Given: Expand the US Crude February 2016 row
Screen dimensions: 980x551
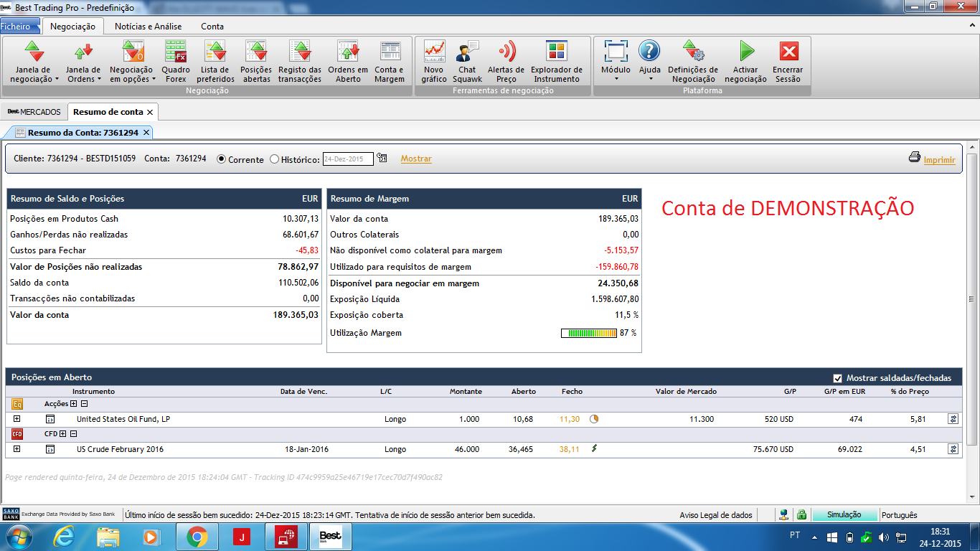Looking at the screenshot, I should pyautogui.click(x=17, y=449).
